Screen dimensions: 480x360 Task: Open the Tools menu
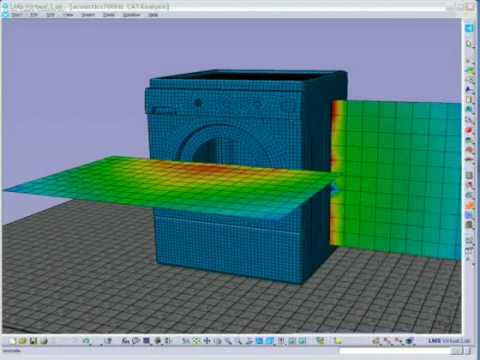tap(109, 15)
